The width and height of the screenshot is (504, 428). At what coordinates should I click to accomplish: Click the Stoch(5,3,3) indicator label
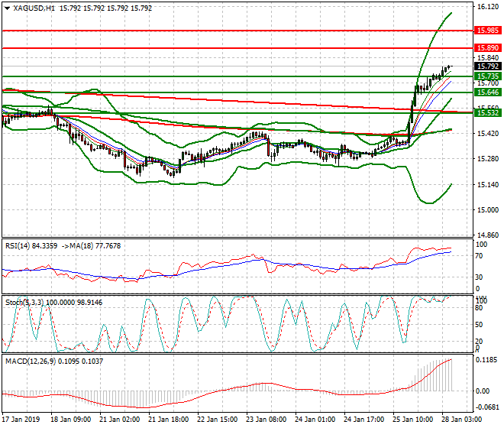pos(27,303)
